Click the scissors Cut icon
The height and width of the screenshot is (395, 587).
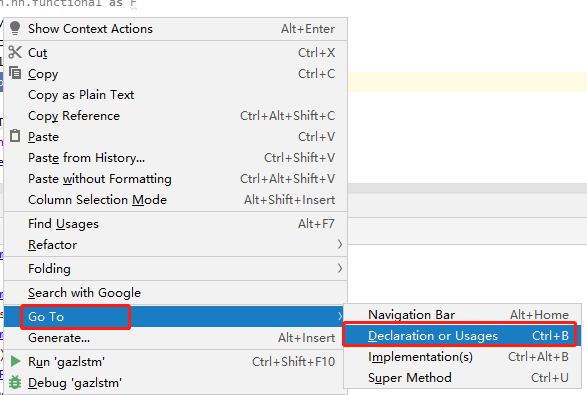[15, 52]
